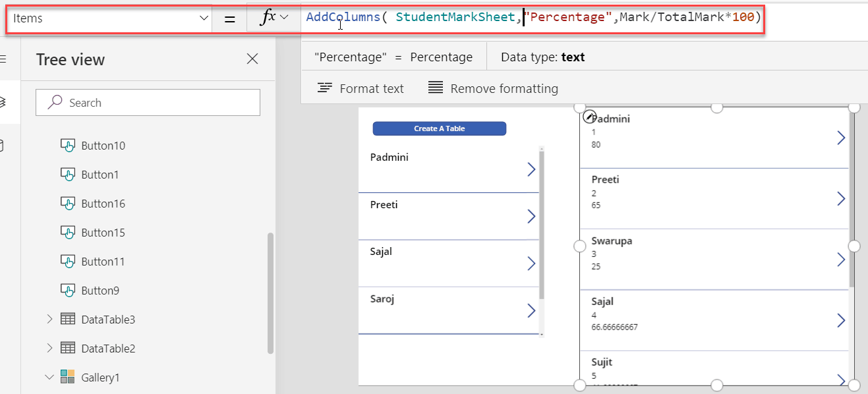Click inside the Tree view search box
The image size is (868, 394).
(145, 102)
